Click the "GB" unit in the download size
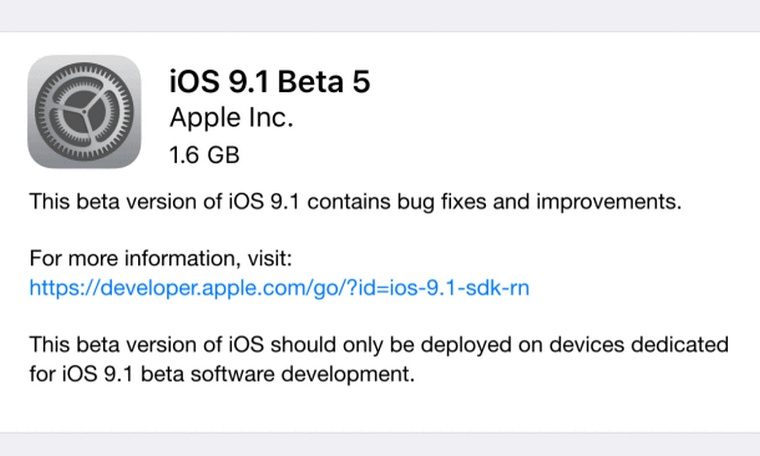 225,154
